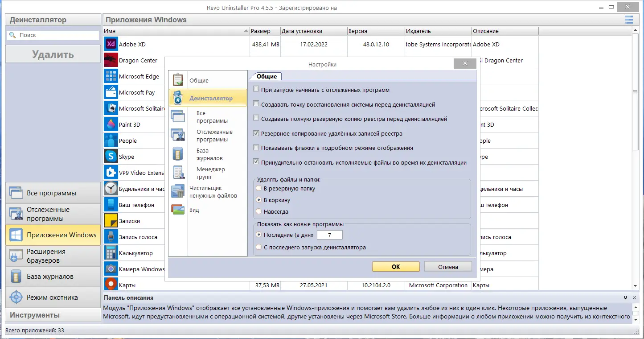Image resolution: width=644 pixels, height=339 pixels.
Task: Click the Skype app icon in list
Action: (x=111, y=157)
